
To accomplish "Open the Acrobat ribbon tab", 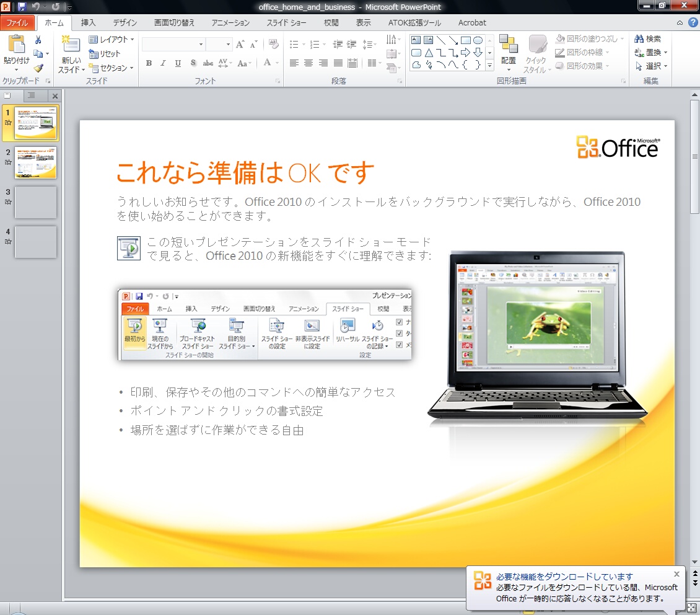I will pyautogui.click(x=472, y=23).
